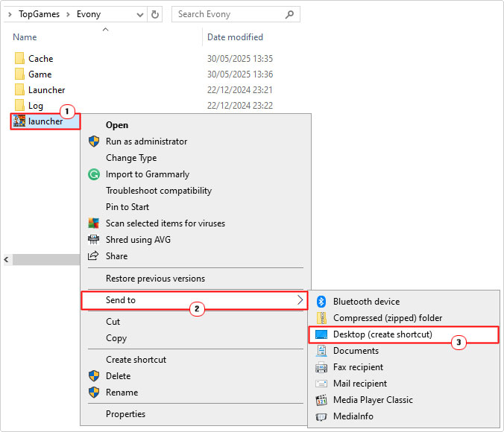
Task: Click the Media Player Classic icon
Action: [x=321, y=400]
